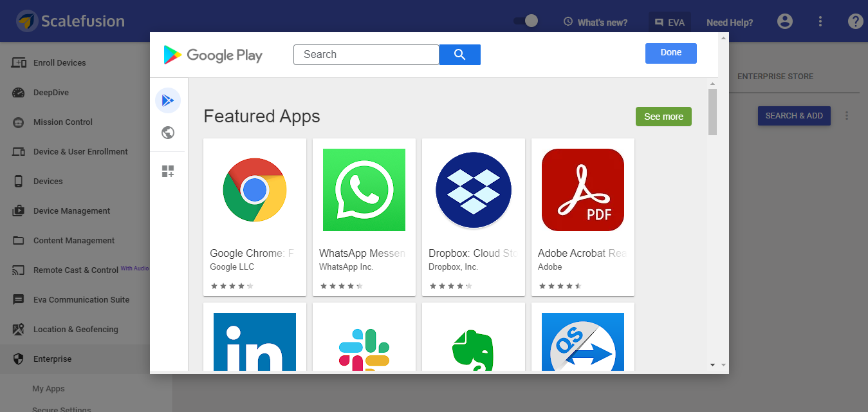The image size is (868, 412).
Task: Click the Devices phone icon
Action: (x=19, y=181)
